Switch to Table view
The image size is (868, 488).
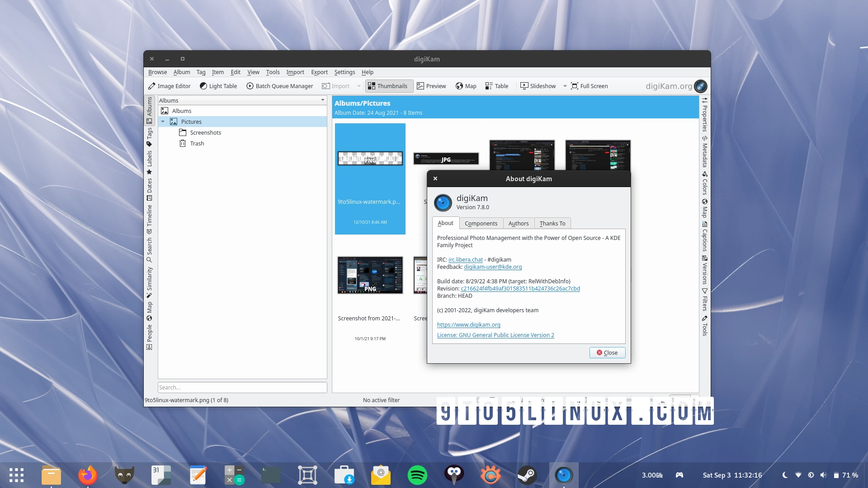(496, 86)
